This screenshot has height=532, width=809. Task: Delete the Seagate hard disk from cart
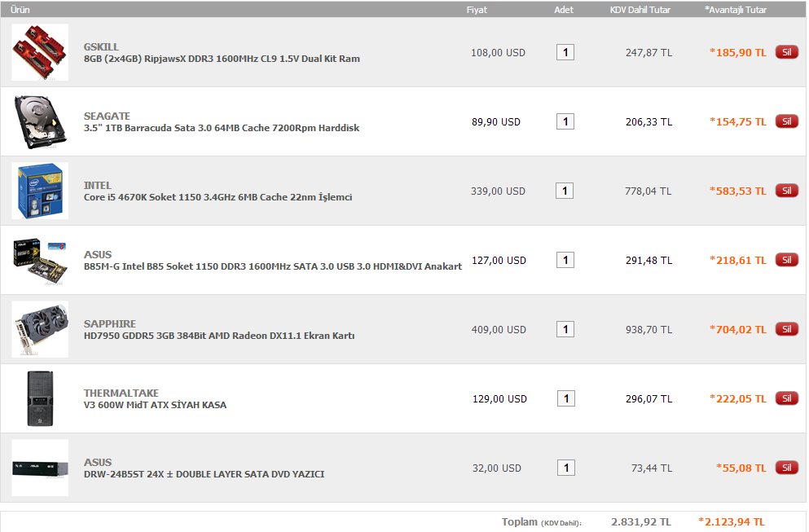coord(786,121)
